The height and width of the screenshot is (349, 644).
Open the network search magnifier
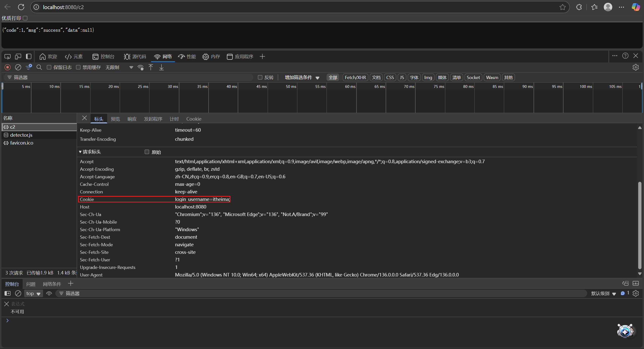(39, 67)
